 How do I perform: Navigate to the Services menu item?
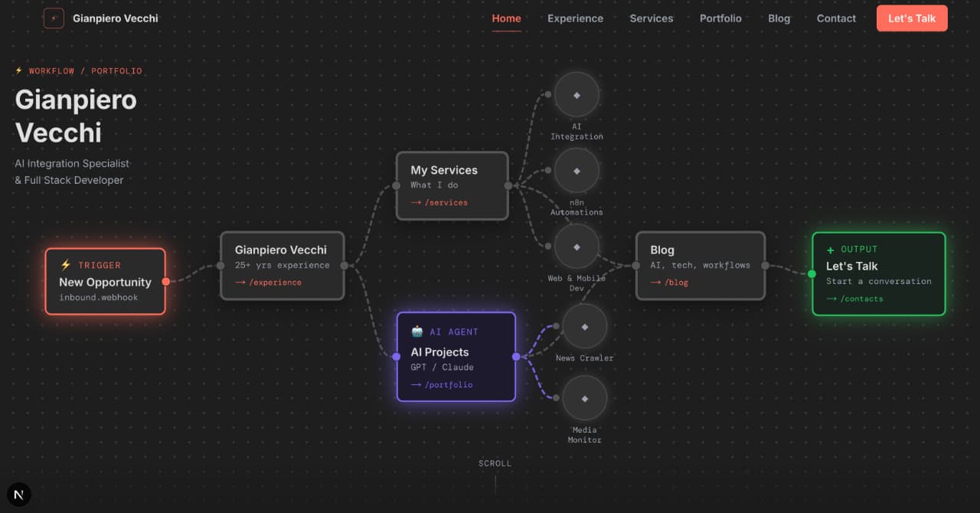click(652, 18)
